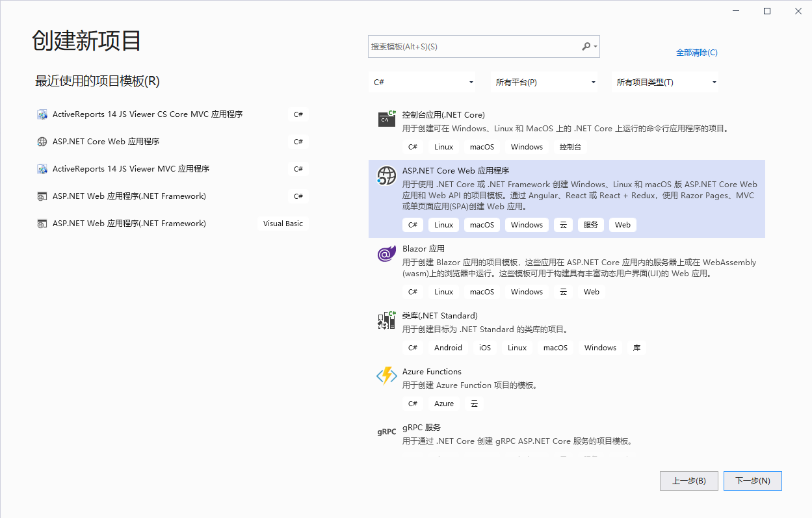Open the 所有项目类型 project type dropdown

pyautogui.click(x=666, y=82)
